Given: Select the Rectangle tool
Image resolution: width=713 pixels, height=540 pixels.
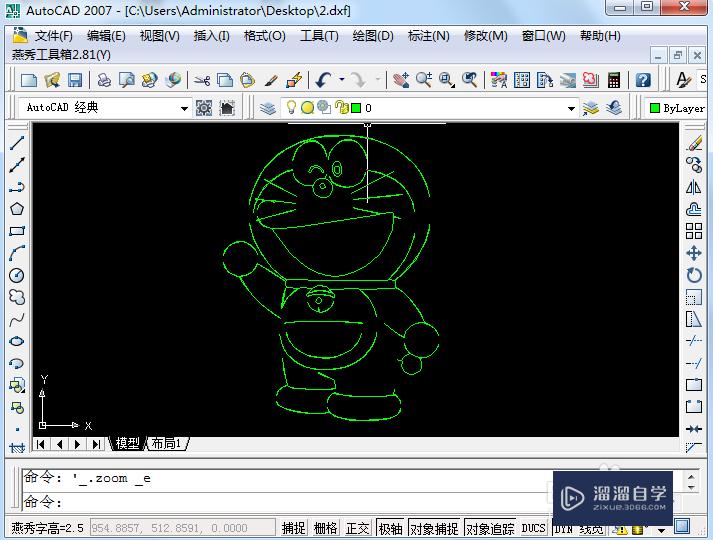Looking at the screenshot, I should coord(17,231).
